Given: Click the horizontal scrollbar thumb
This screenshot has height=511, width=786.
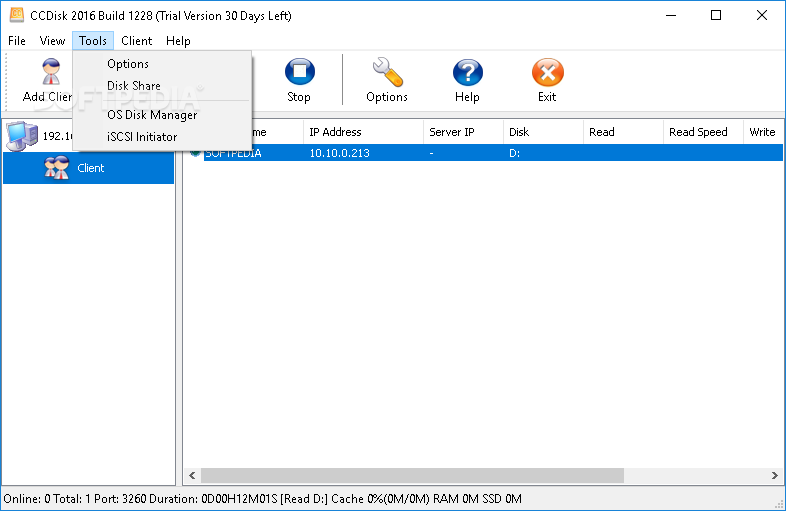Looking at the screenshot, I should (x=412, y=475).
